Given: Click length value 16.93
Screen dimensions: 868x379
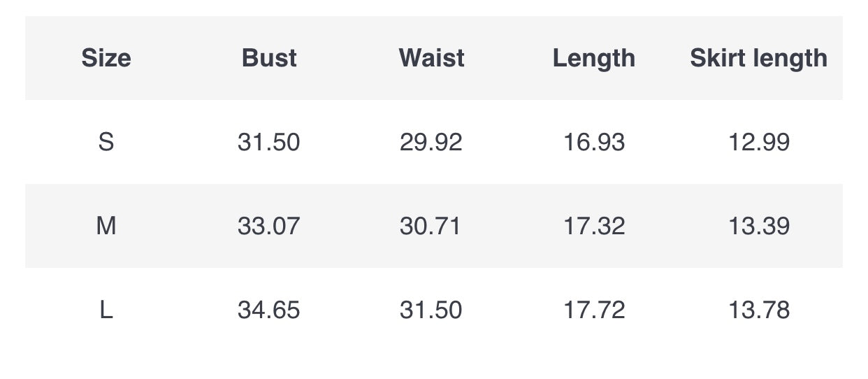Looking at the screenshot, I should click(594, 142).
